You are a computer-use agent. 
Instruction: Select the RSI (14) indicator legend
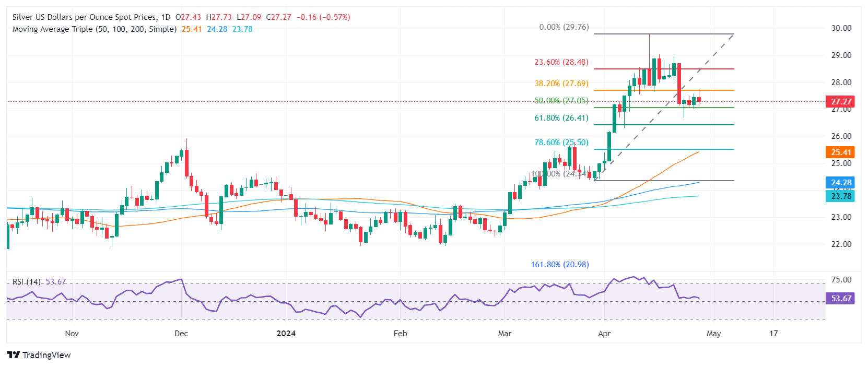[x=27, y=282]
